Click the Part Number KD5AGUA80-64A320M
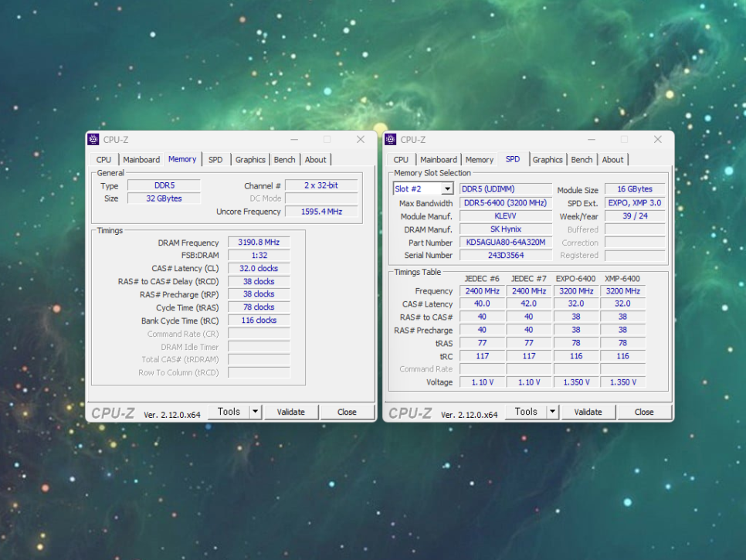The image size is (746, 560). 506,243
